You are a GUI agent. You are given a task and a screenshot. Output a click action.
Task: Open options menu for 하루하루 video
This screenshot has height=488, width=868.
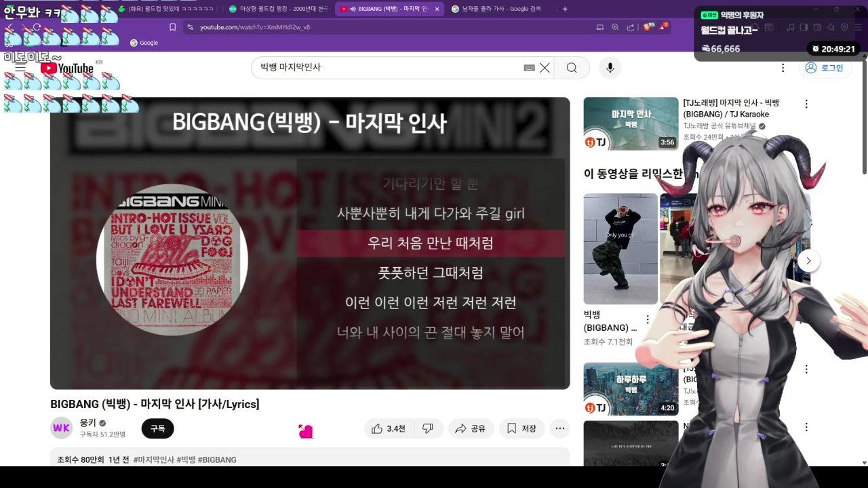click(x=806, y=369)
